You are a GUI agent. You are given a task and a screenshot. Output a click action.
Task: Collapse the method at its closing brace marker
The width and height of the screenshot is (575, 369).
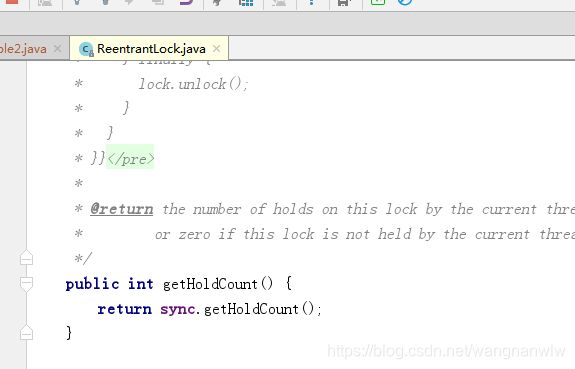[x=26, y=333]
